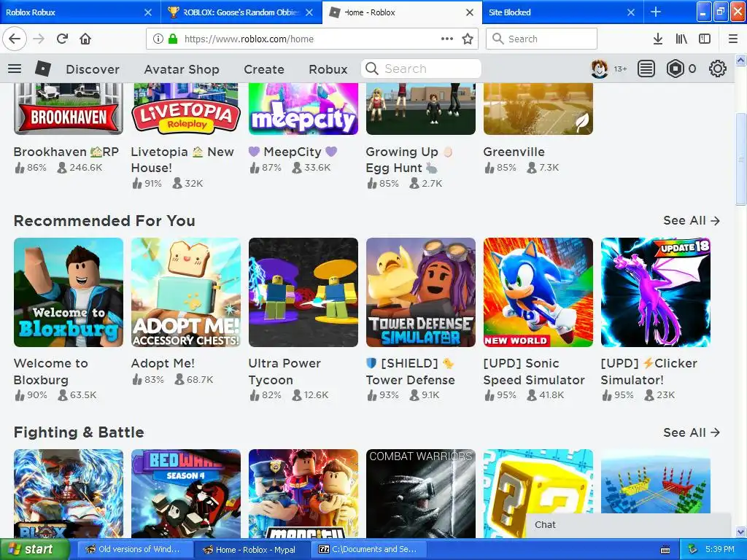Open the C:\Documents and Settings taskbar window
This screenshot has height=560, width=747.
pyautogui.click(x=370, y=550)
